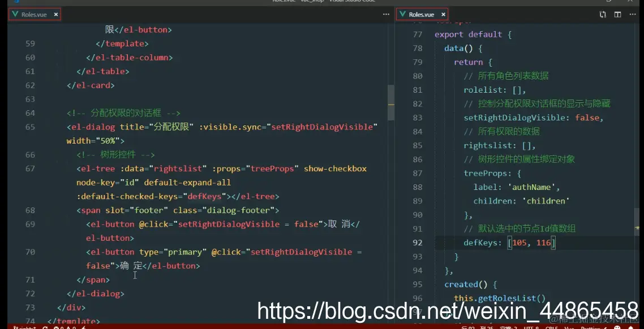This screenshot has height=329, width=644.
Task: Click the left editor's vertical scrollbar thumb
Action: point(391,102)
